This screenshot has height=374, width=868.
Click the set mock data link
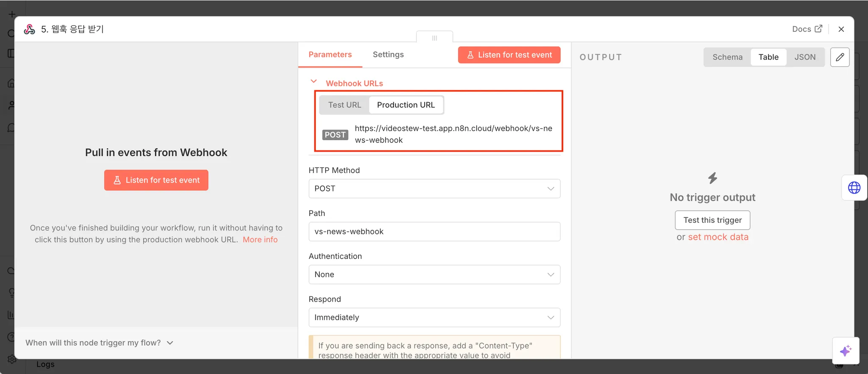pos(718,237)
